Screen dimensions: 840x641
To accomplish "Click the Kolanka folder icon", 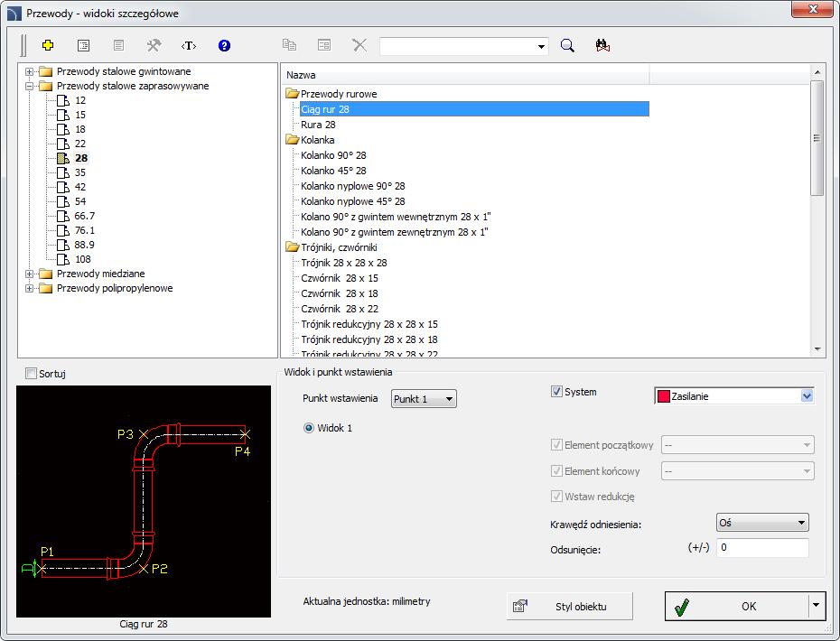I will click(292, 140).
